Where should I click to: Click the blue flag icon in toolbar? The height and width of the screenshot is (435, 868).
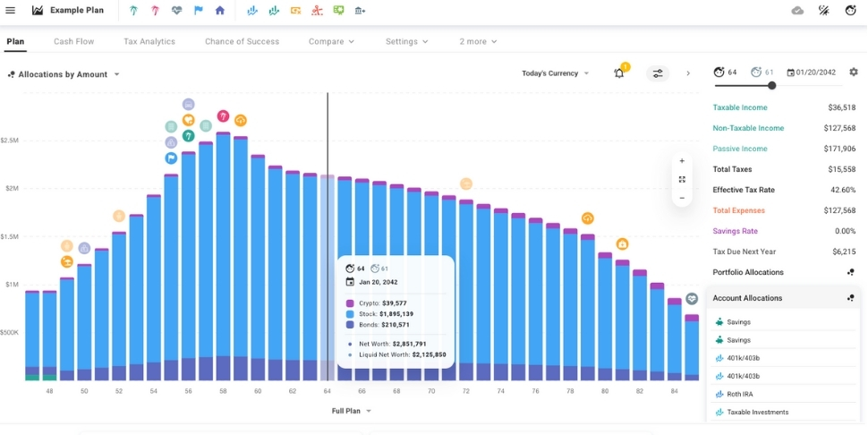click(199, 11)
